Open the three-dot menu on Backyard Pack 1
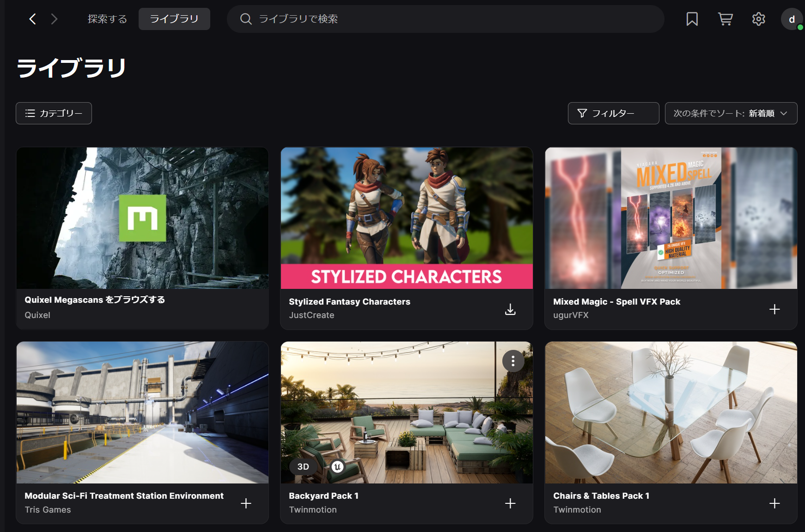 pos(513,361)
